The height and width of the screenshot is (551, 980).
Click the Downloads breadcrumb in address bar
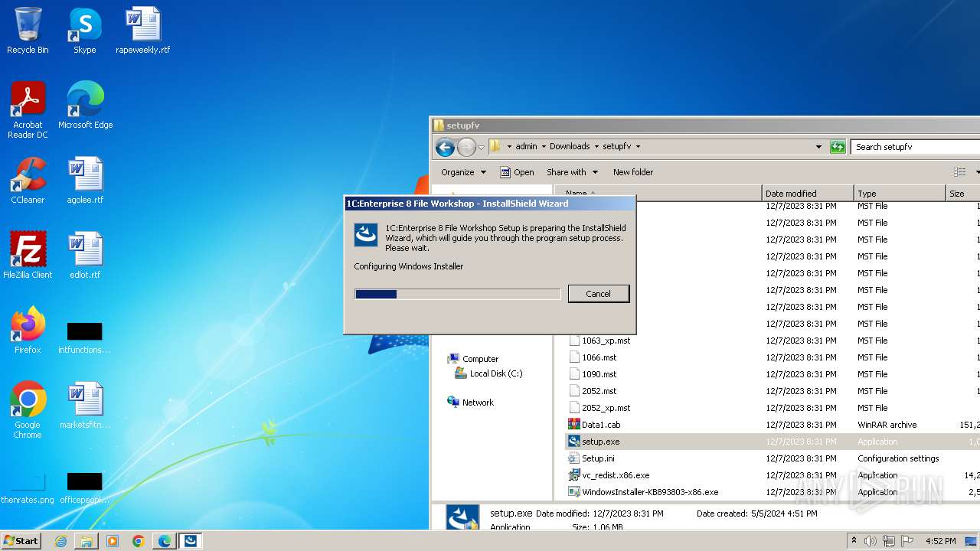(x=570, y=146)
